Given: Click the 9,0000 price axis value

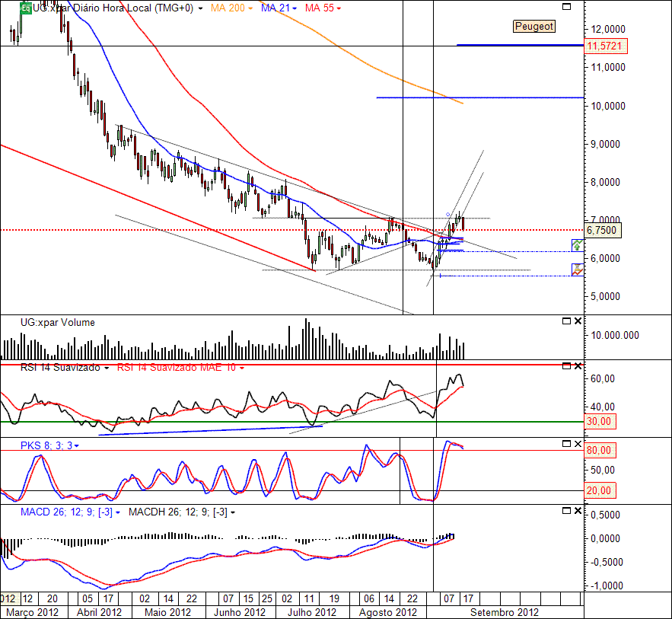Looking at the screenshot, I should pos(605,144).
